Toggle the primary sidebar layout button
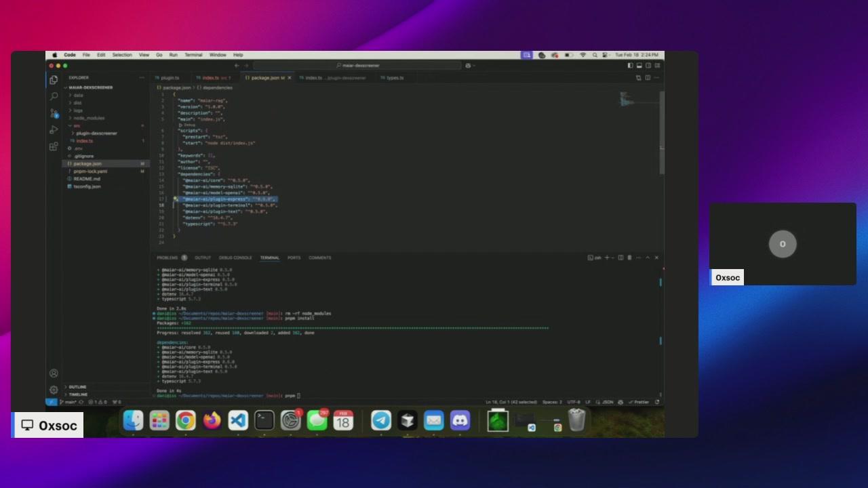 pos(630,66)
